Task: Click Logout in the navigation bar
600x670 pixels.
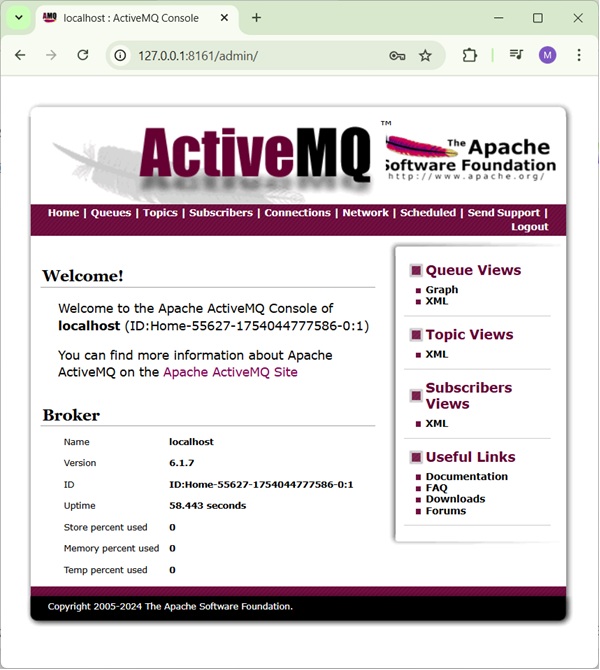Action: click(x=529, y=227)
